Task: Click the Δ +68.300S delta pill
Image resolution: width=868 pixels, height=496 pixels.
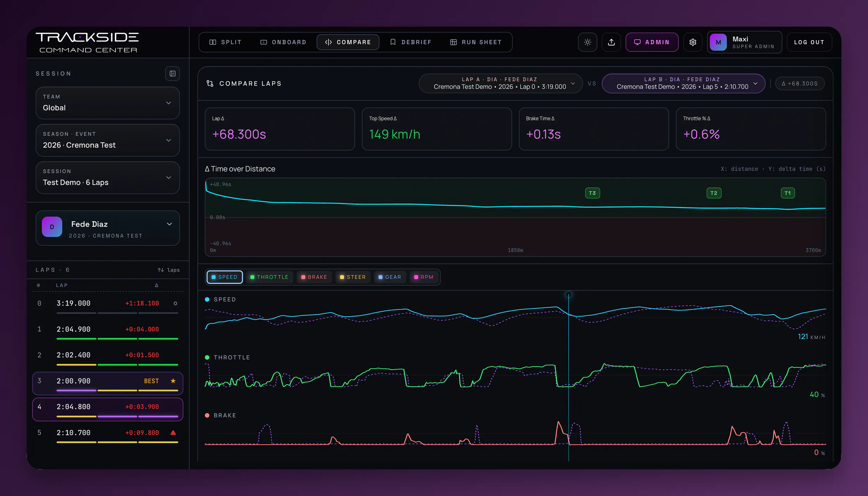Action: (800, 83)
